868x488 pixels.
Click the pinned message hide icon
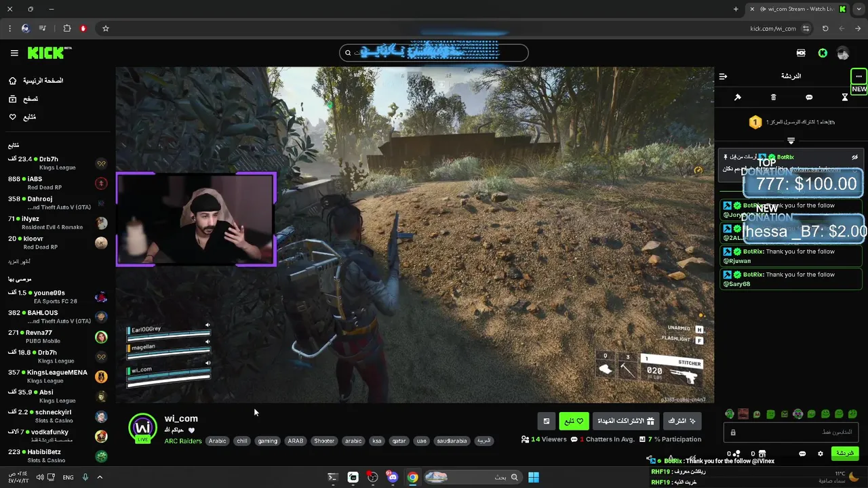854,157
